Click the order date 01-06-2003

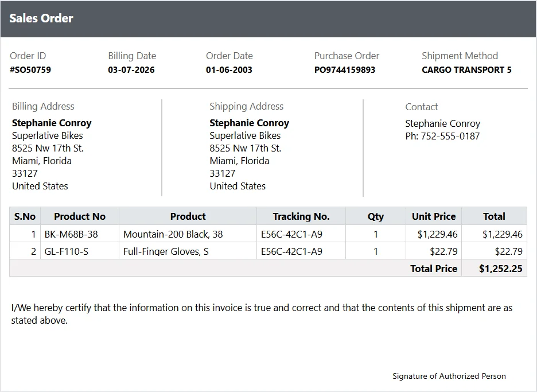pos(229,70)
